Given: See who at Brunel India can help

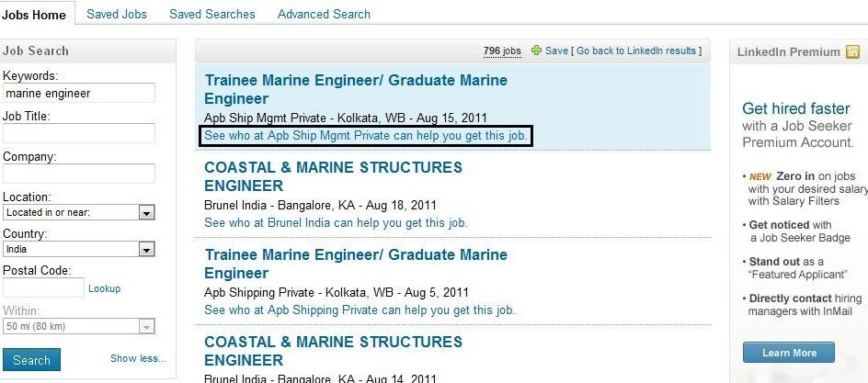Looking at the screenshot, I should tap(336, 222).
